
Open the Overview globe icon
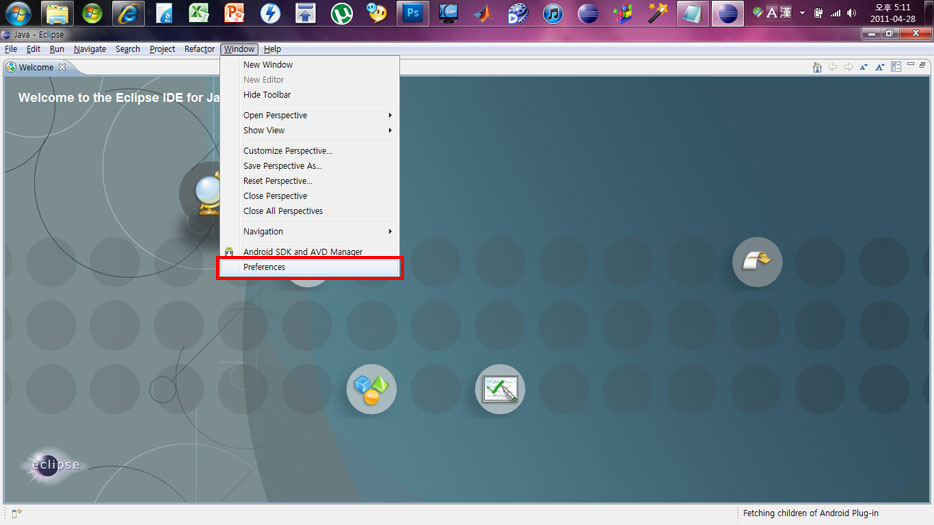pos(208,194)
